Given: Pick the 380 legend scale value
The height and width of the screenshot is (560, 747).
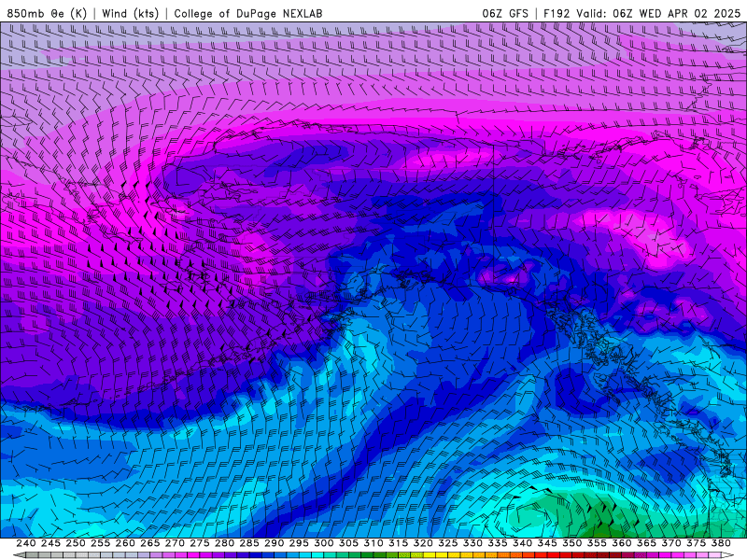Looking at the screenshot, I should click(721, 543).
